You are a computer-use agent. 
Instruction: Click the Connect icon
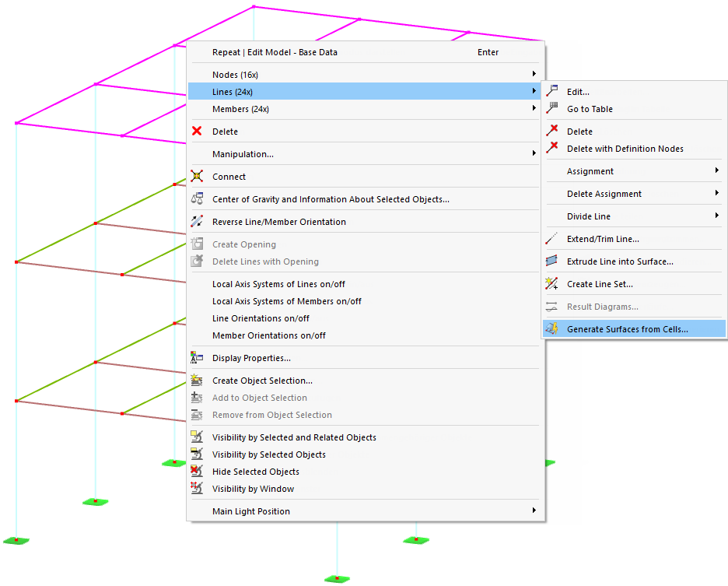click(197, 177)
